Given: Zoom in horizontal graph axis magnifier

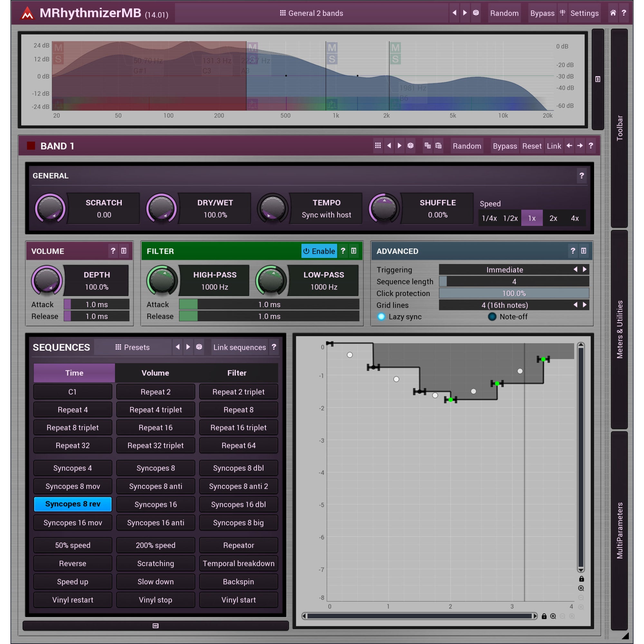Looking at the screenshot, I should coord(553,616).
